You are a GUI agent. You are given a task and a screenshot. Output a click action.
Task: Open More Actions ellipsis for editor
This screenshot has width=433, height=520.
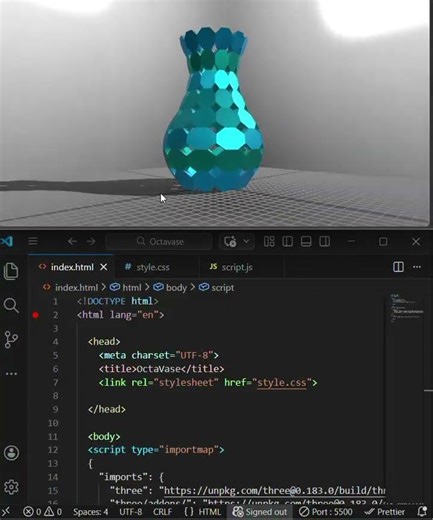pyautogui.click(x=417, y=267)
